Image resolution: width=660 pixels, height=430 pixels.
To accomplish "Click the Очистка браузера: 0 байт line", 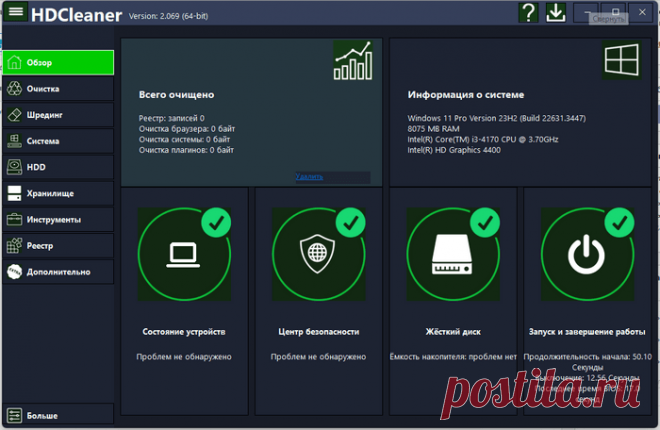I will click(187, 129).
